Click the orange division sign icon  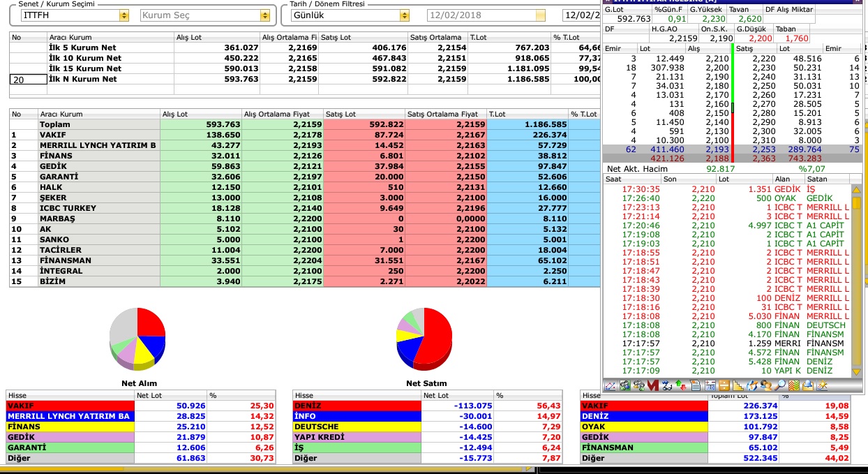[x=724, y=385]
